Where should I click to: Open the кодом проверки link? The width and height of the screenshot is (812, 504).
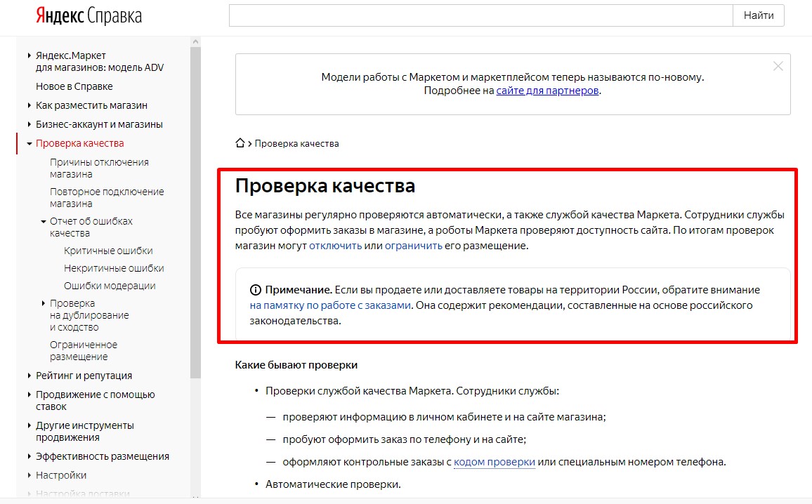pos(494,462)
